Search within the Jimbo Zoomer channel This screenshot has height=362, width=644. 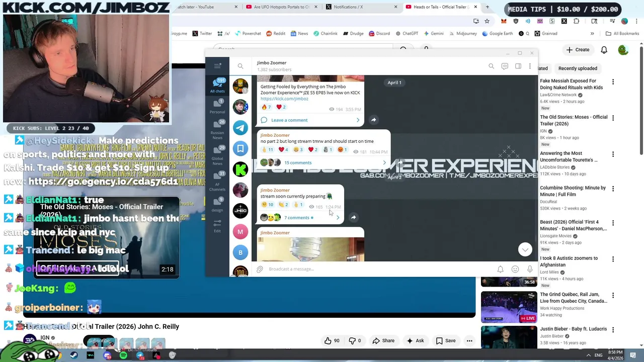(x=491, y=66)
